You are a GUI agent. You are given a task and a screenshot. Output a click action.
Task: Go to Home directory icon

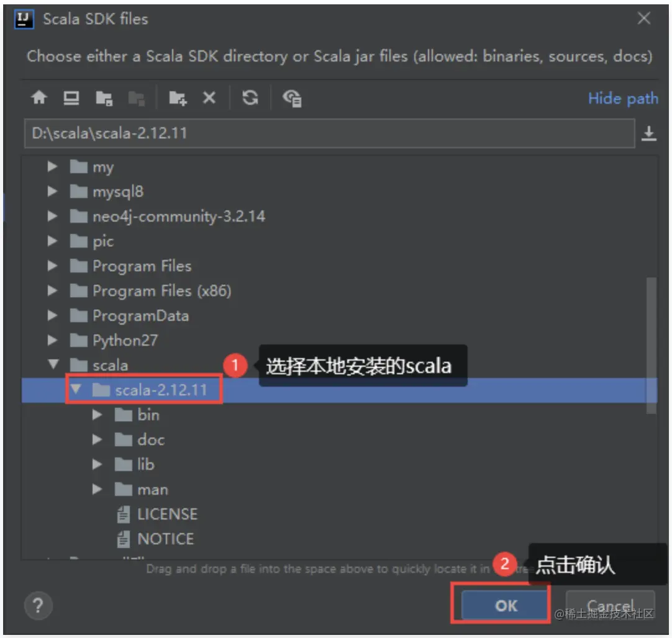click(39, 97)
